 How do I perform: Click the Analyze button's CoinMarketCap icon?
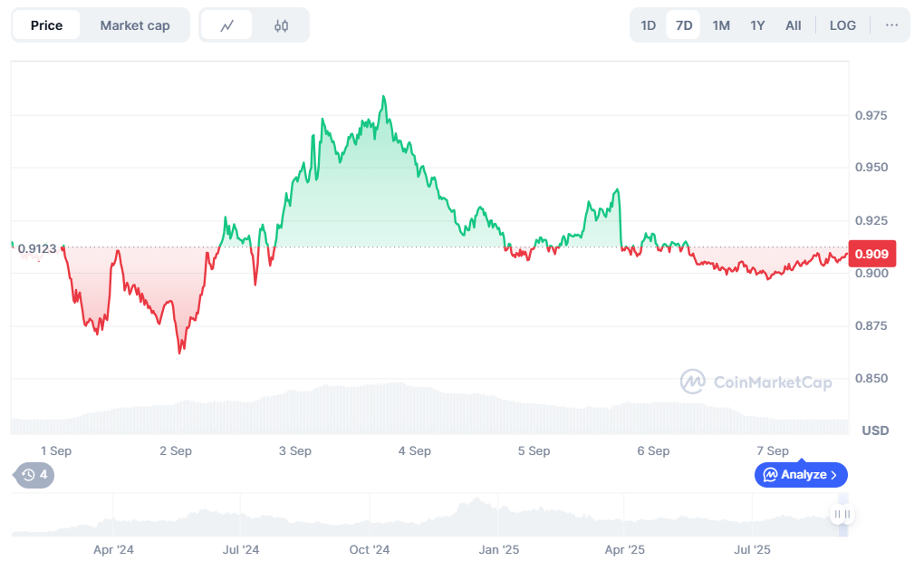[769, 475]
